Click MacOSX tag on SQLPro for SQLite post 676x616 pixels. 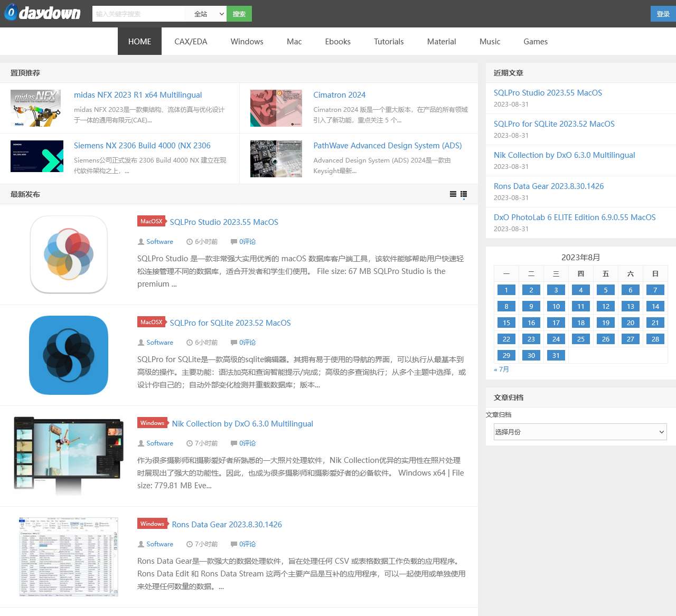[152, 323]
